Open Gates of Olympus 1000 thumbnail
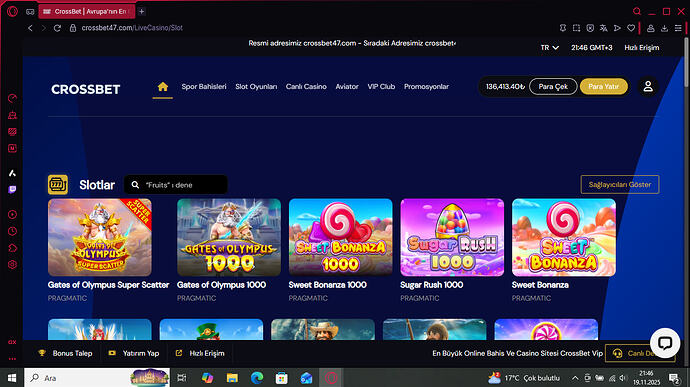This screenshot has height=387, width=690. (x=229, y=237)
